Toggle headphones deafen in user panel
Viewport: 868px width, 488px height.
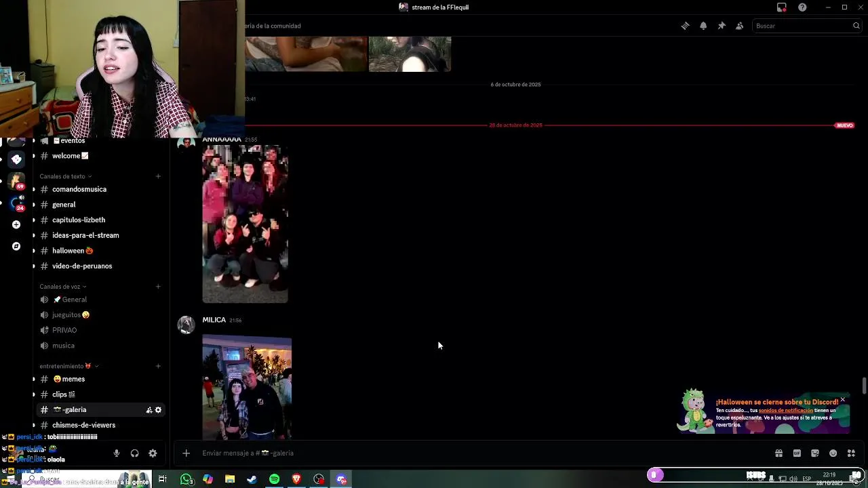(x=134, y=453)
